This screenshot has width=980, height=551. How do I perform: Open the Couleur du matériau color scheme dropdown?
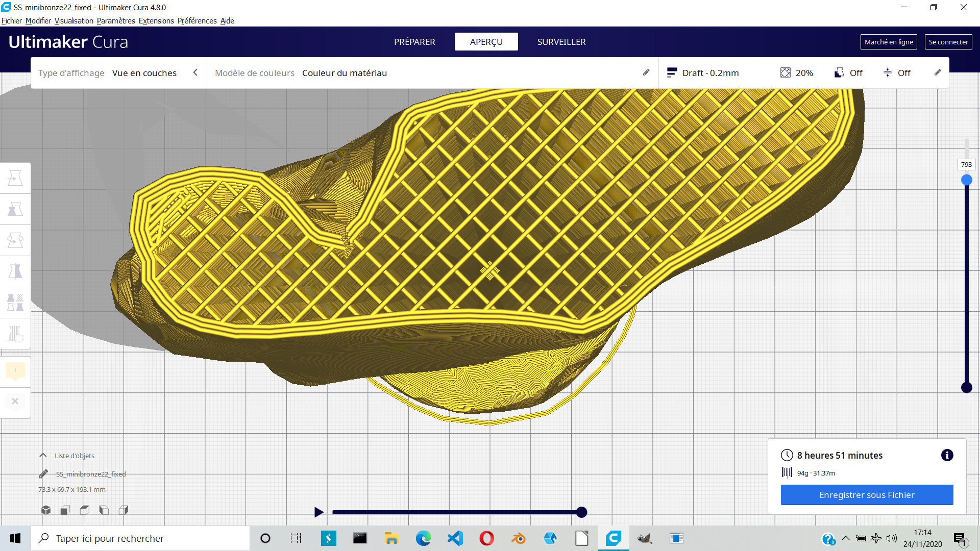(345, 73)
